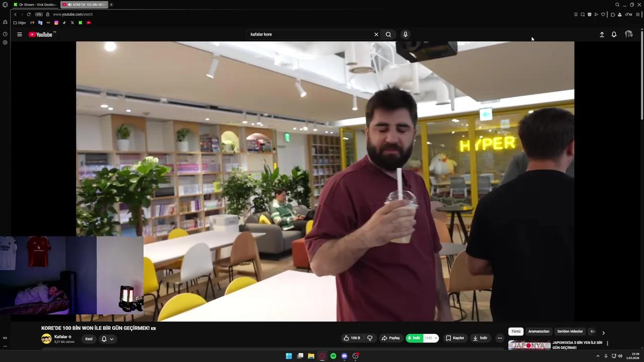Open the Kafalar channel name link

61,337
